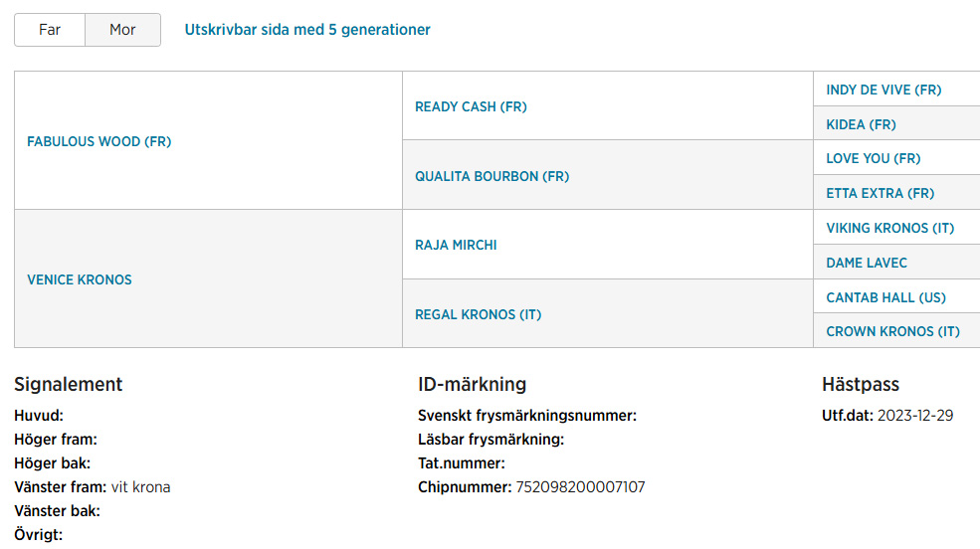Viewport: 980px width, 549px height.
Task: Follow the QUALITA BOURBON (FR) link
Action: [491, 176]
